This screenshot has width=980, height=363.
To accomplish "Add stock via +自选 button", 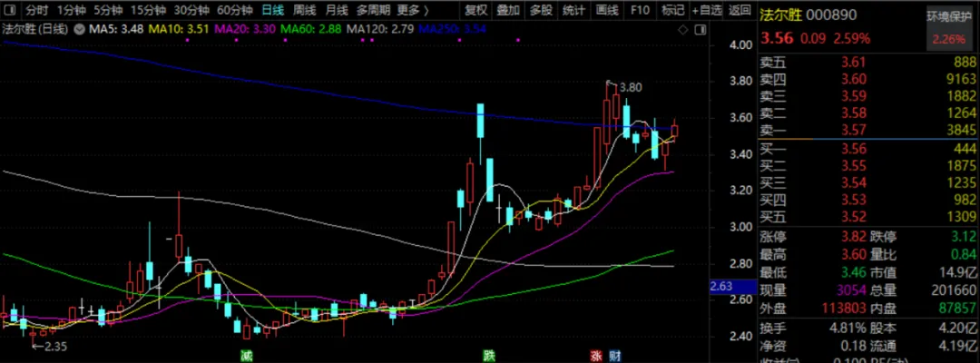I will tap(707, 10).
